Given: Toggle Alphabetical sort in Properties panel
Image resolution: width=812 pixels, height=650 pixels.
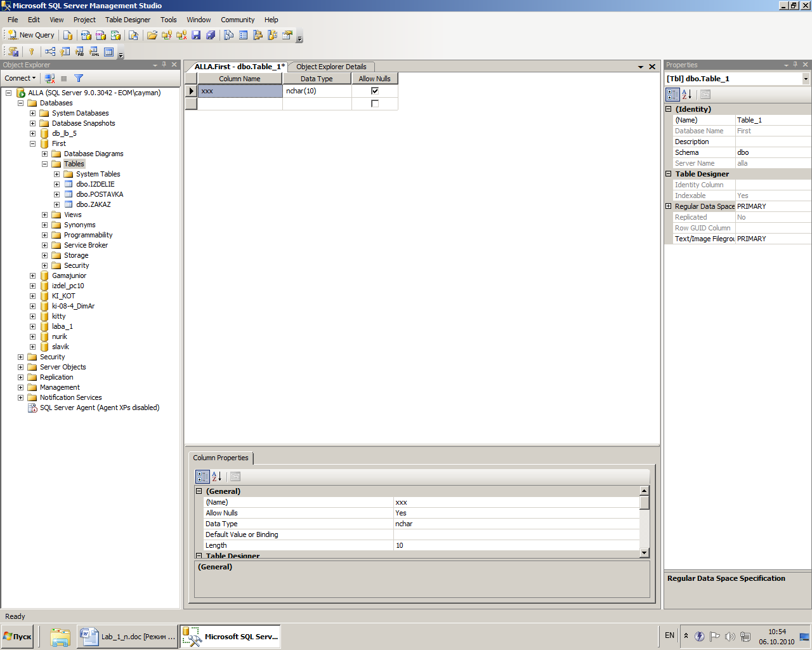Looking at the screenshot, I should pyautogui.click(x=687, y=95).
